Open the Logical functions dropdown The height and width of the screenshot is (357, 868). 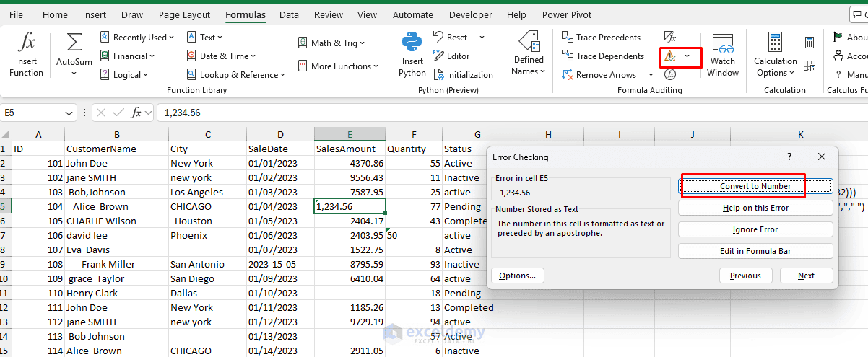124,75
